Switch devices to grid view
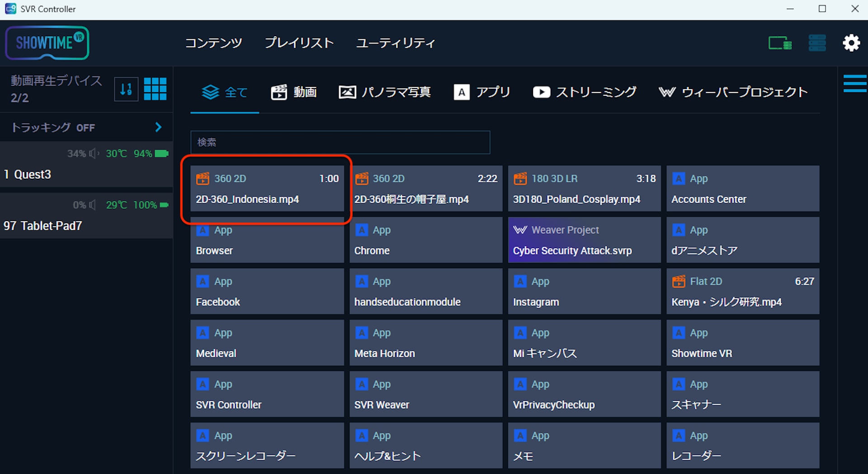 (x=155, y=89)
